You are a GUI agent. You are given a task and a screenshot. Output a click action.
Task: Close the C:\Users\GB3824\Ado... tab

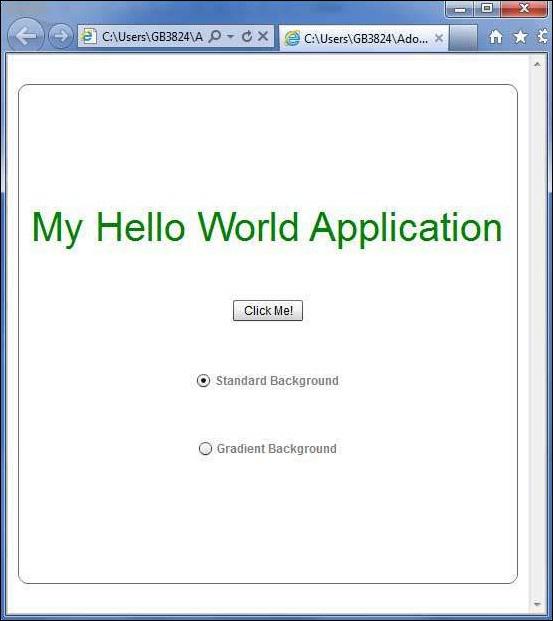[x=439, y=38]
